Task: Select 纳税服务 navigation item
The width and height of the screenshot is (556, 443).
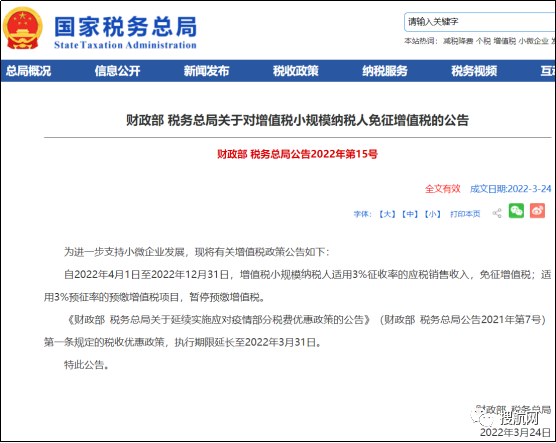Action: 385,71
